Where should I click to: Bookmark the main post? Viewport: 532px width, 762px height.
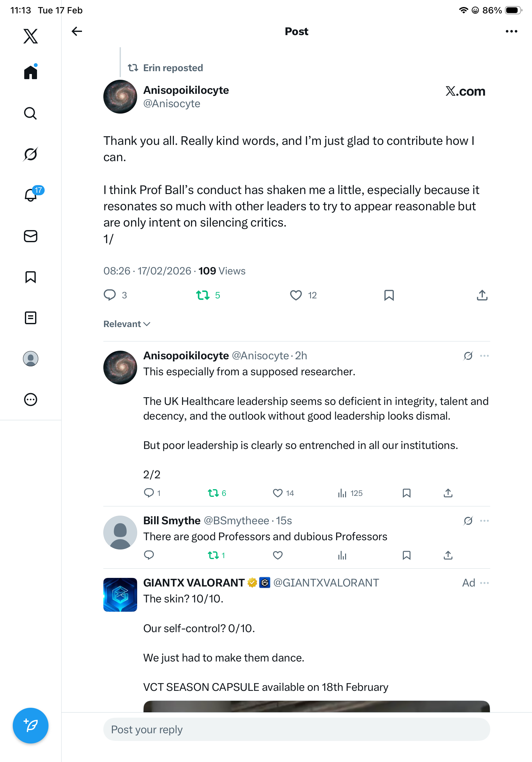(x=389, y=295)
